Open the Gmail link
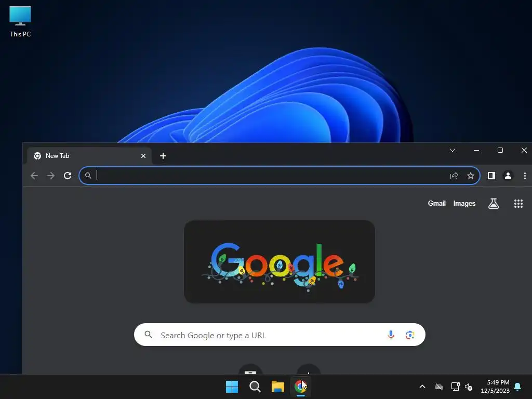The image size is (532, 399). pyautogui.click(x=436, y=203)
